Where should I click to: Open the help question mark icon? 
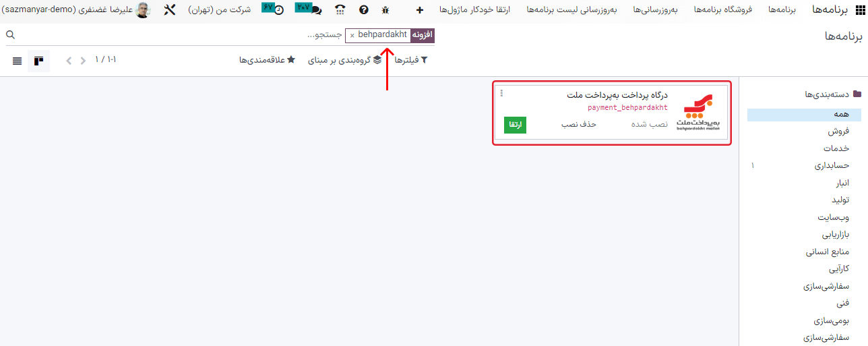[x=364, y=10]
